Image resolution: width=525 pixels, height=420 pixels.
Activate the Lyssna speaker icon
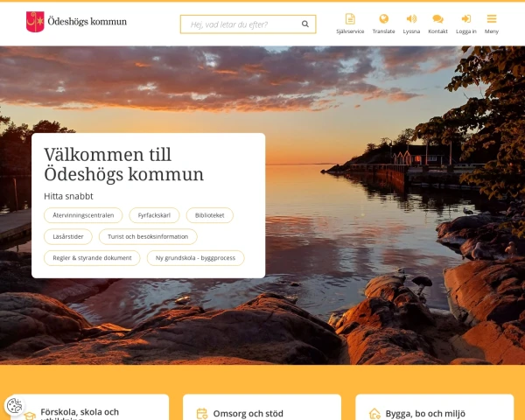(411, 18)
